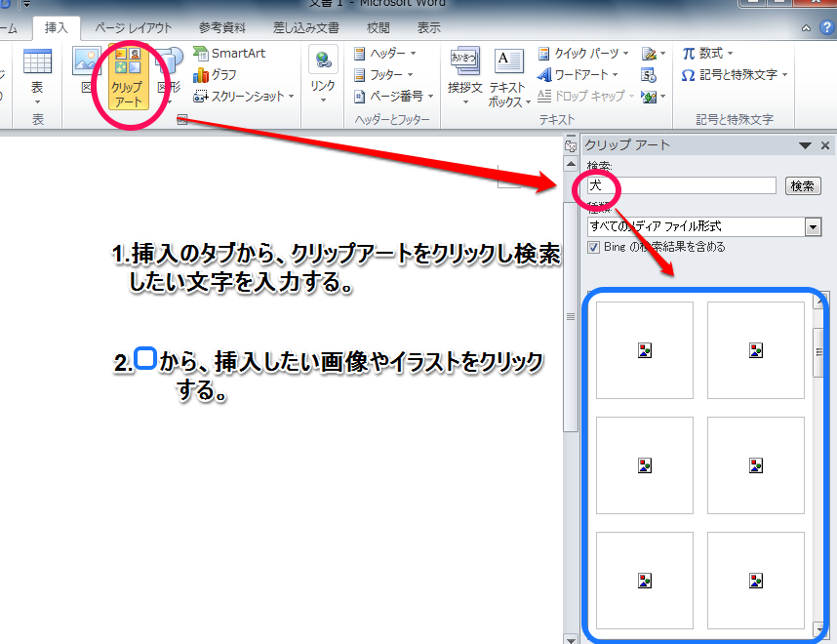Click the document scrollbar up arrow
Screen dimensions: 837x644
click(571, 164)
